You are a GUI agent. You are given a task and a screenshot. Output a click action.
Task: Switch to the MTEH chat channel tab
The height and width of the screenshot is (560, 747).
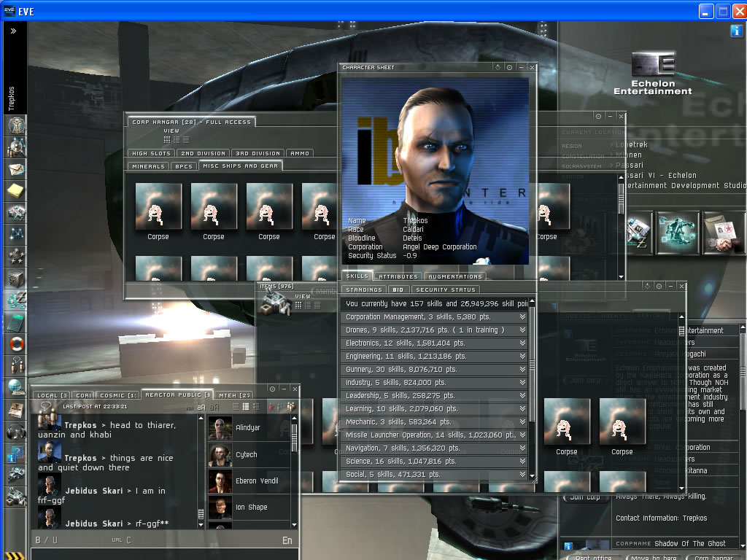coord(234,395)
